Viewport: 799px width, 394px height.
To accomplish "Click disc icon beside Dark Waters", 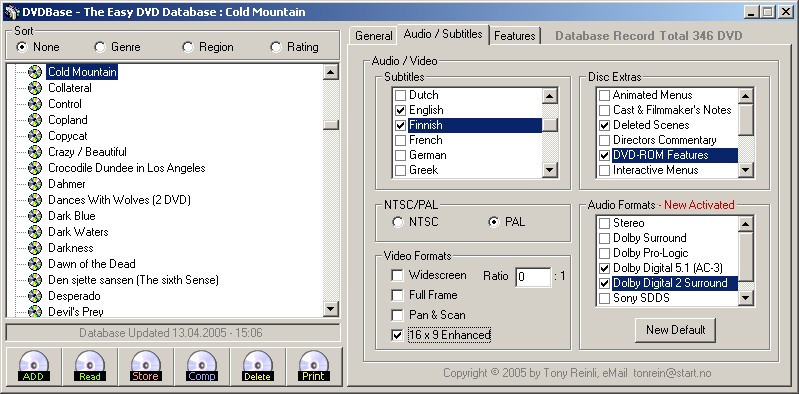I will tap(35, 232).
